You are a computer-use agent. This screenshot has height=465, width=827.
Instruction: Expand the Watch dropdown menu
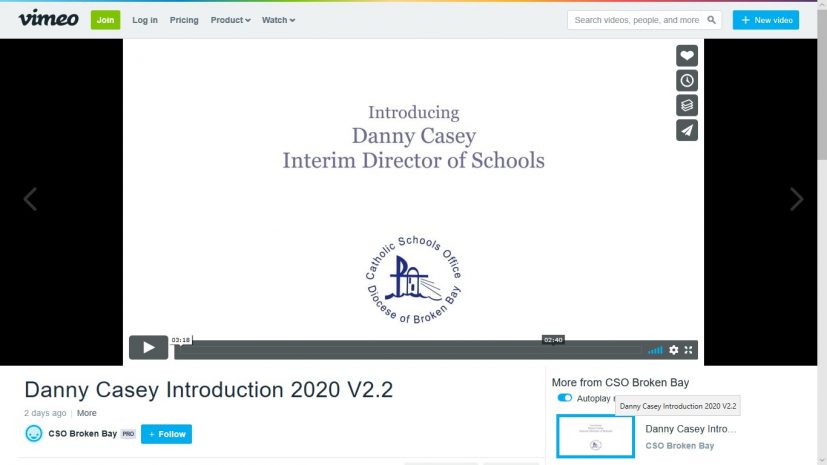(x=278, y=20)
